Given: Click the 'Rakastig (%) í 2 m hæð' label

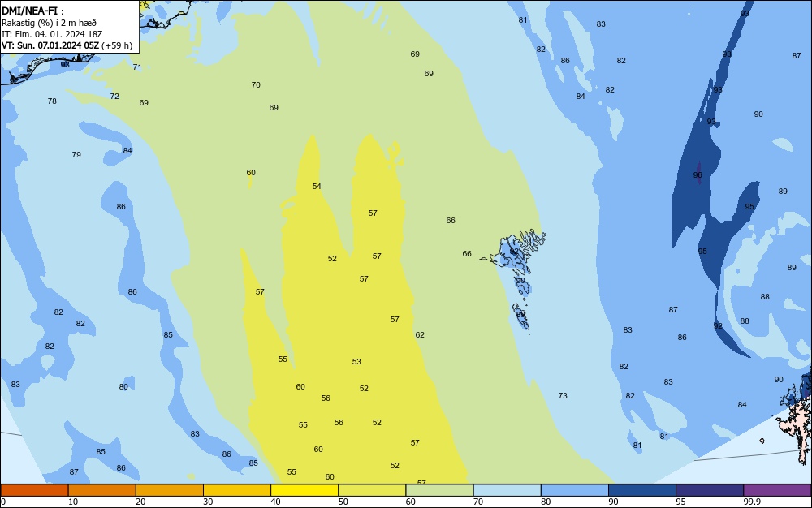Looking at the screenshot, I should coord(50,23).
